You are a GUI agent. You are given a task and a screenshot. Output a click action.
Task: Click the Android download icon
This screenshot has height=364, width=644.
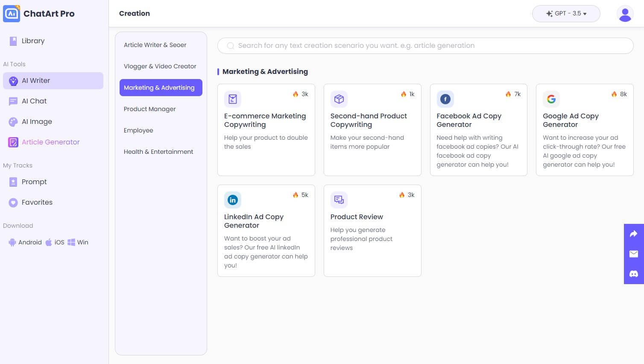(x=12, y=242)
